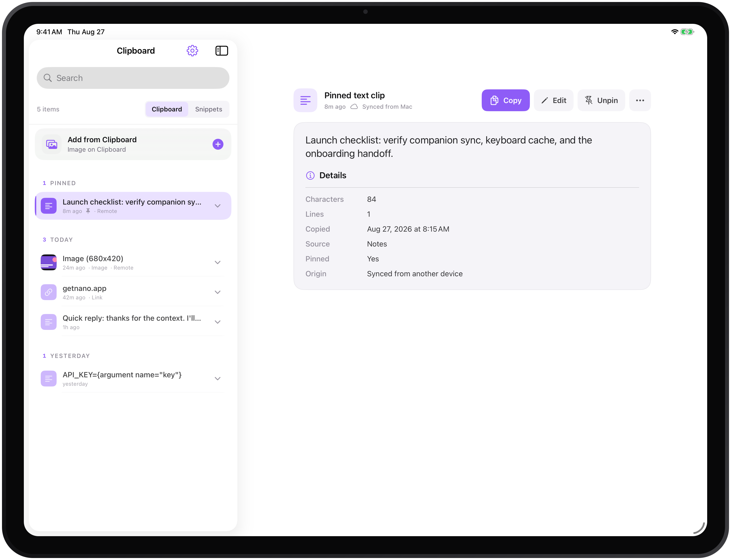Image resolution: width=731 pixels, height=560 pixels.
Task: Click the Copied date 'Aug 27, 2026 at 8:15 AM'
Action: click(408, 229)
